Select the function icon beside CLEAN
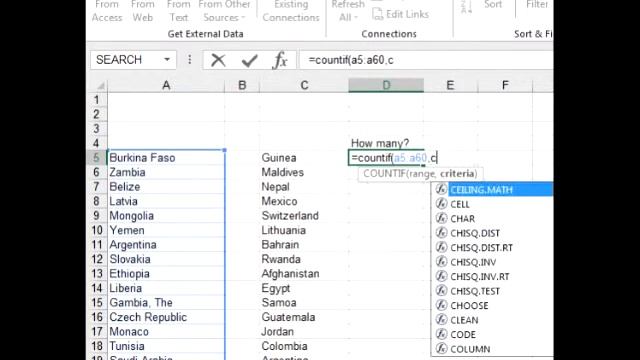This screenshot has width=640, height=360. [441, 320]
